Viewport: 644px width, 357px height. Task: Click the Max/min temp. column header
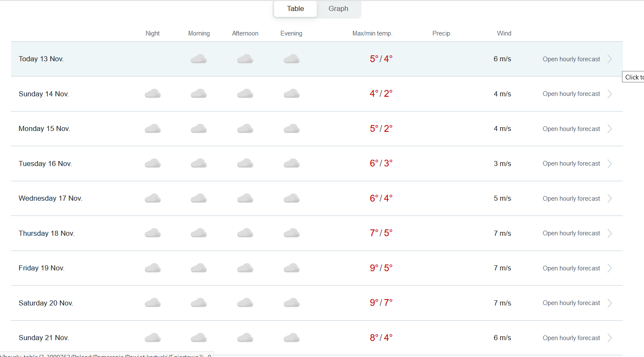tap(372, 33)
